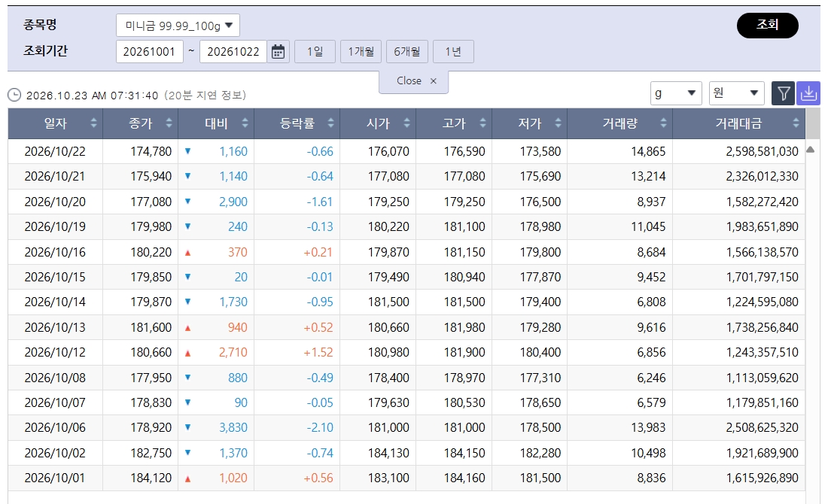Select date cell 2026/10/21
This screenshot has width=828, height=504.
[x=55, y=176]
